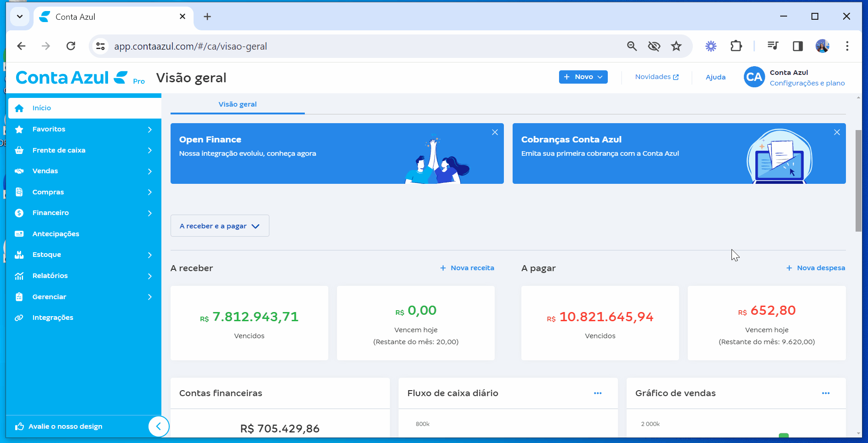
Task: Expand Favoritos submenu chevron
Action: 149,130
